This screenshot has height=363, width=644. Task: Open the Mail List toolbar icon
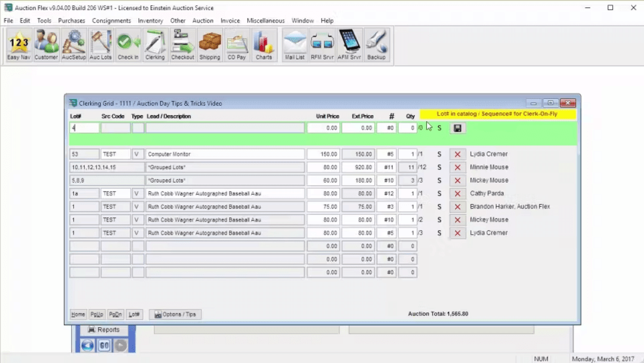pos(295,45)
